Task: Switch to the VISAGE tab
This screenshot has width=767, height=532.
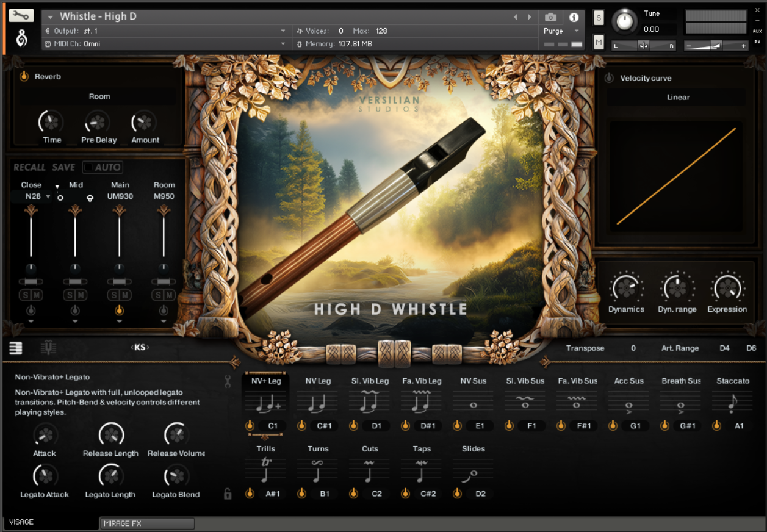Action: click(x=49, y=522)
